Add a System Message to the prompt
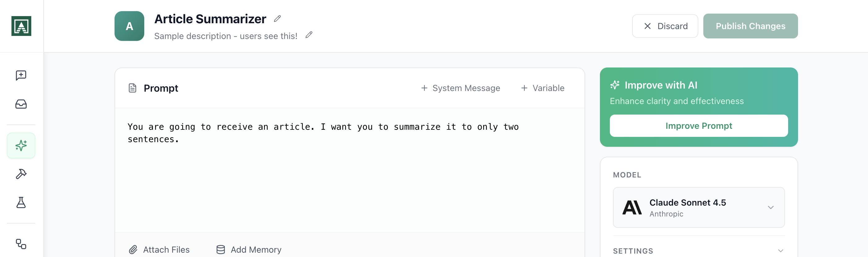The image size is (868, 257). pos(461,88)
